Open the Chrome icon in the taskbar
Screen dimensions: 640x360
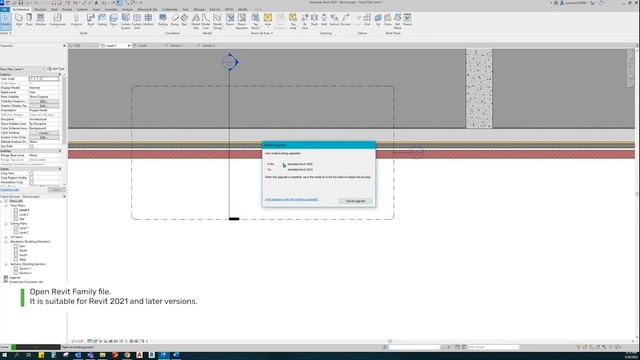[127, 356]
